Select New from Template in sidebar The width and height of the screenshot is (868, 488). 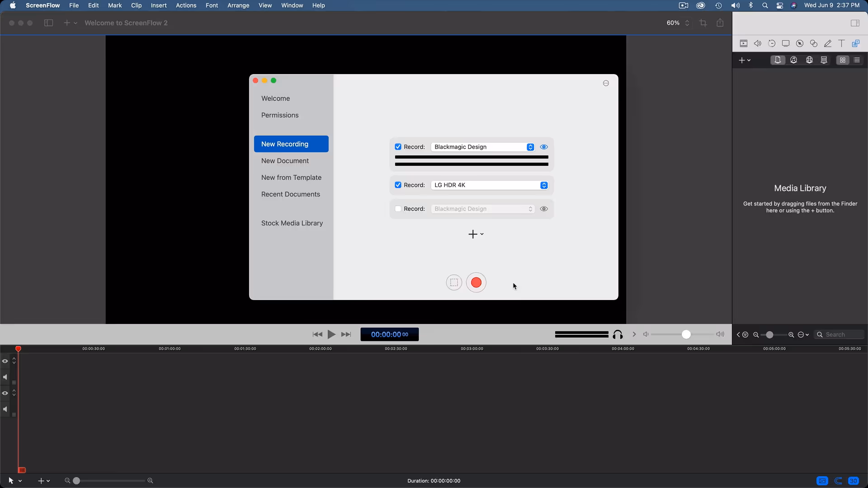pyautogui.click(x=291, y=178)
